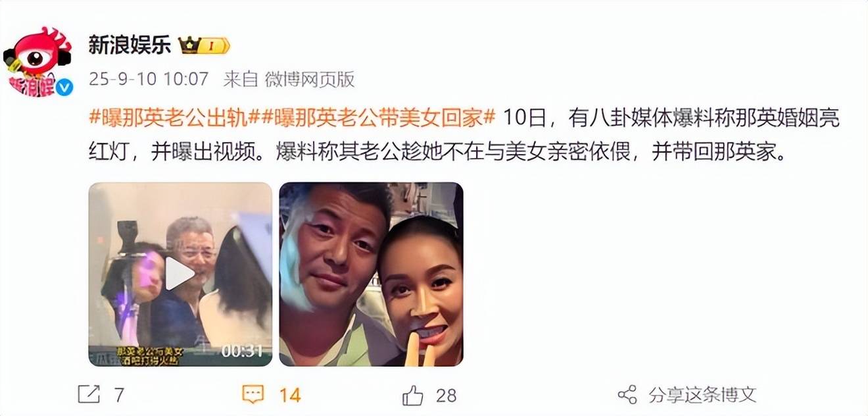Click the comment count 14
868x416 pixels.
click(x=289, y=395)
